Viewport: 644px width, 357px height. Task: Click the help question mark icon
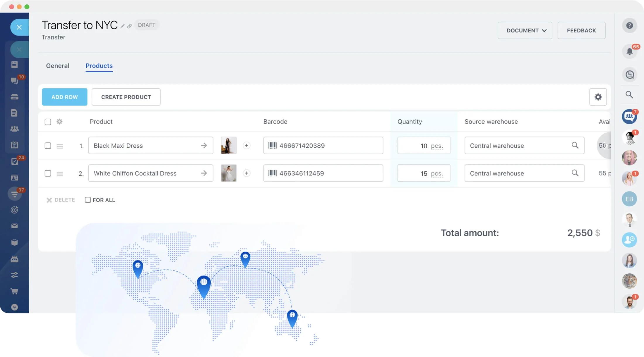629,26
